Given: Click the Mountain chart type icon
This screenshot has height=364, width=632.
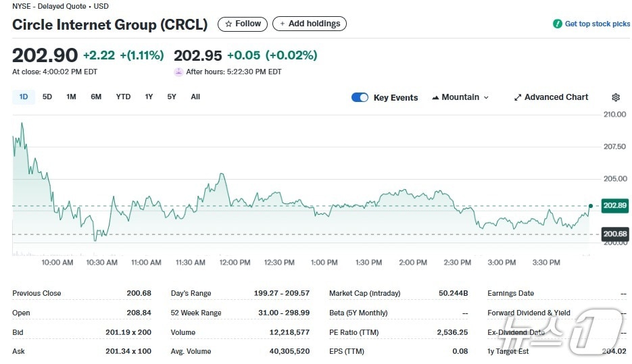Looking at the screenshot, I should 435,97.
